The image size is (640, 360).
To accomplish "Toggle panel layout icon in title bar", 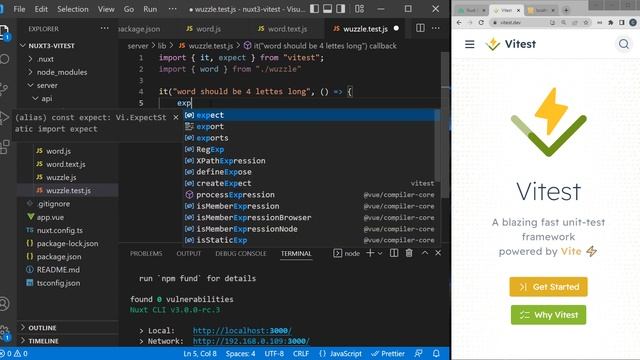I will pyautogui.click(x=327, y=9).
